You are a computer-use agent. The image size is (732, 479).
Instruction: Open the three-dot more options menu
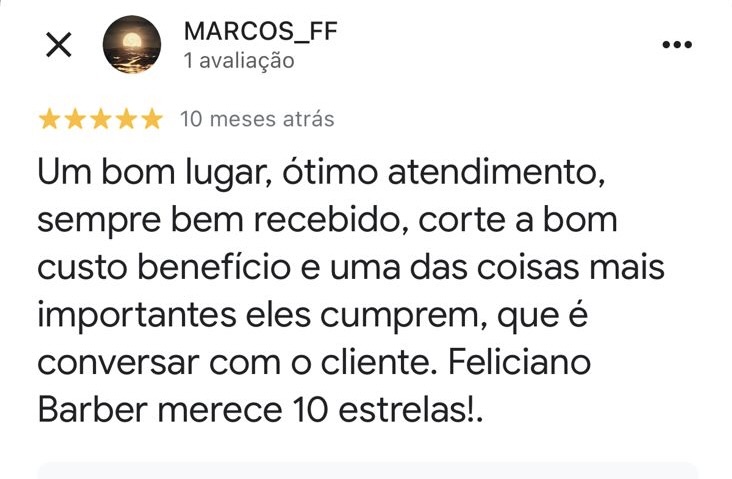click(677, 45)
